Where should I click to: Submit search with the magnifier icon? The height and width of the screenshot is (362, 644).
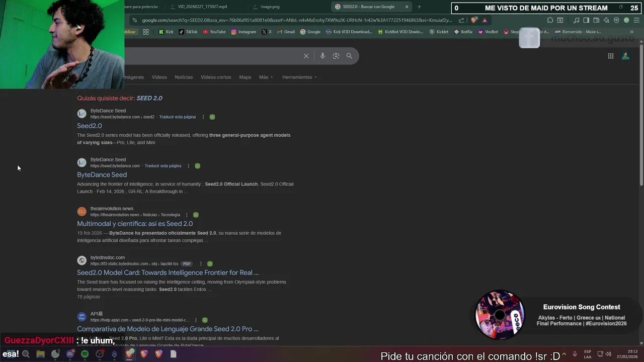click(349, 56)
